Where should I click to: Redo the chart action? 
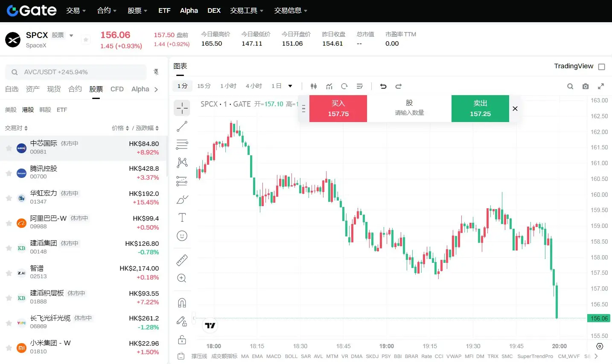point(399,86)
